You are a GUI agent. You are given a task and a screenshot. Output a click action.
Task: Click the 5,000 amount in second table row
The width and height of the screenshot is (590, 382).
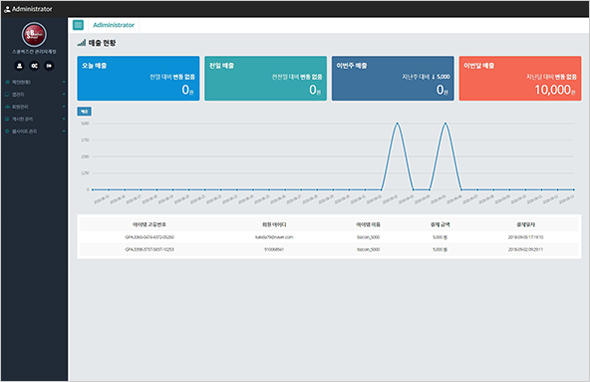[440, 249]
